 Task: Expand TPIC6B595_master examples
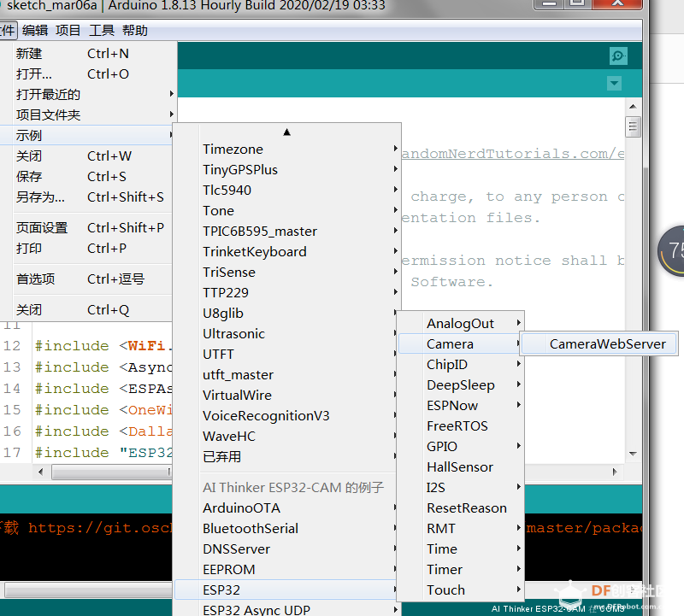[287, 231]
